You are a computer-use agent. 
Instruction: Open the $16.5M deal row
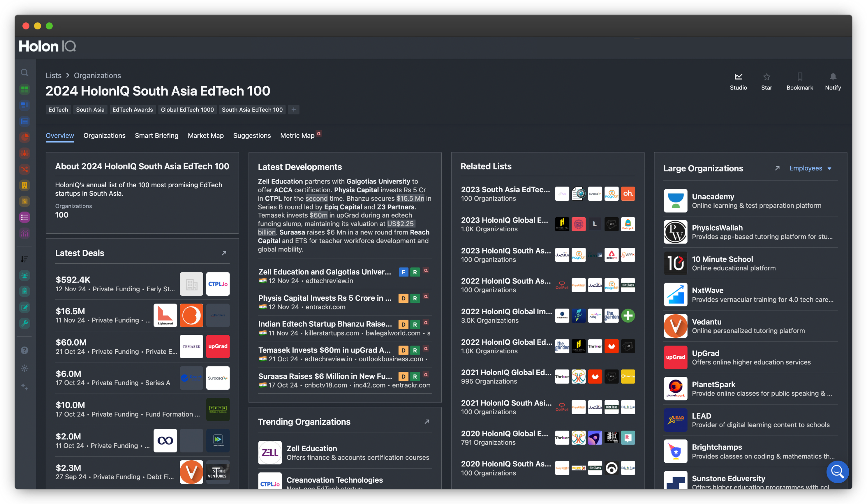point(142,316)
